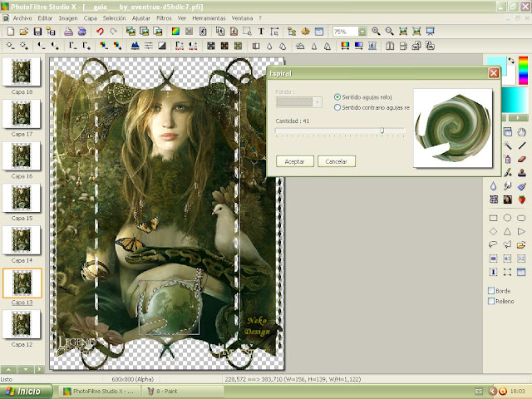Enable the Relleno checkbox
This screenshot has height=399, width=532.
491,301
